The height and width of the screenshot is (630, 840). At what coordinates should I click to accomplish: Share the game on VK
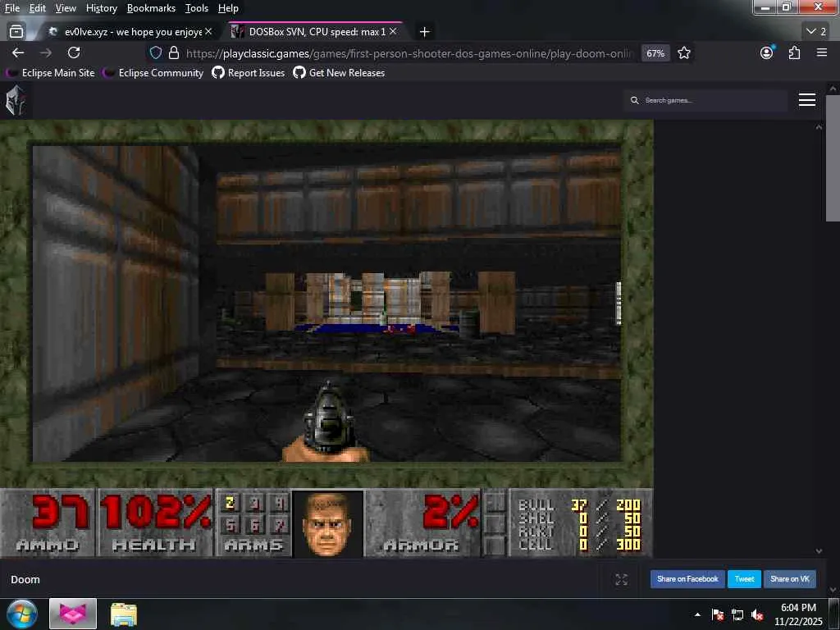tap(790, 578)
